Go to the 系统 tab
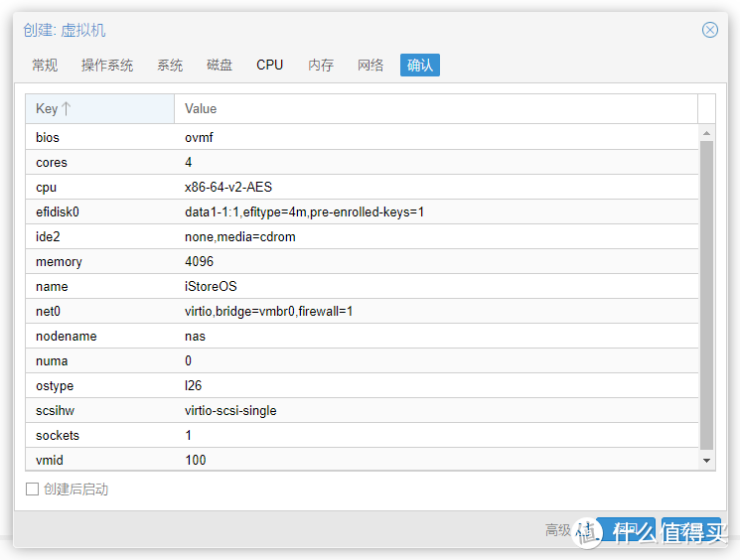This screenshot has height=560, width=740. click(170, 66)
